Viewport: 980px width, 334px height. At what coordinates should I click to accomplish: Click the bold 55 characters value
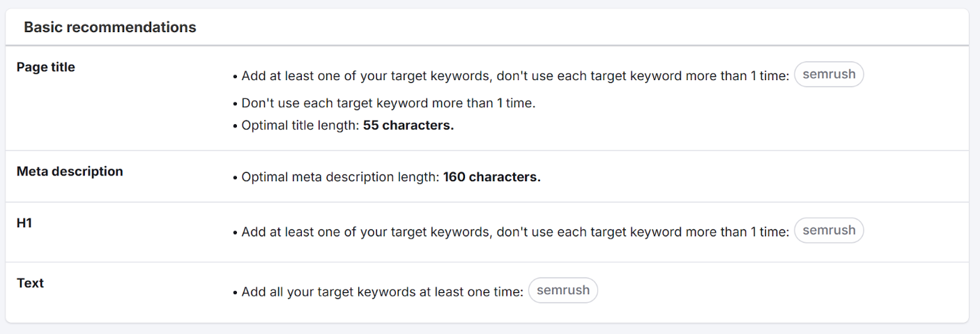(x=408, y=126)
